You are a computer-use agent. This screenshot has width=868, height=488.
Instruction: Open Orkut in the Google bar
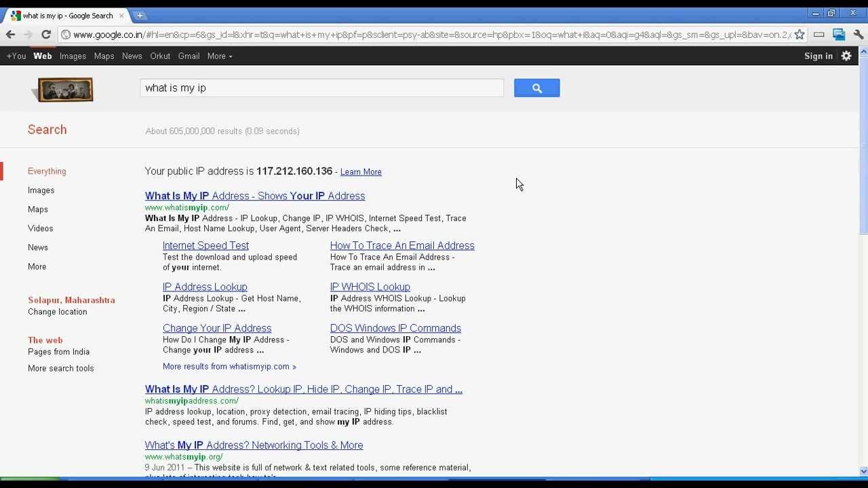(x=160, y=56)
